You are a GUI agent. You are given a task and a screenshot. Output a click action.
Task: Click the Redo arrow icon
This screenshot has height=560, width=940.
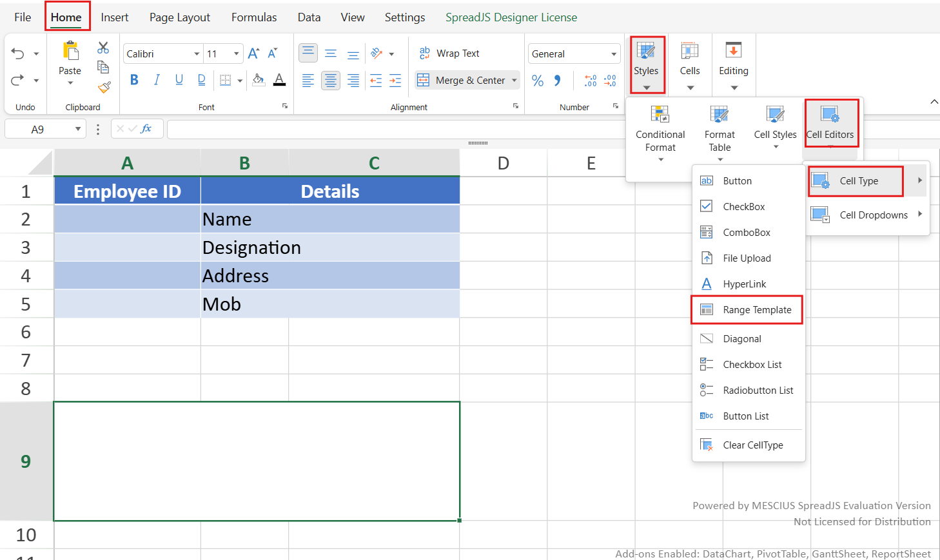pyautogui.click(x=18, y=80)
